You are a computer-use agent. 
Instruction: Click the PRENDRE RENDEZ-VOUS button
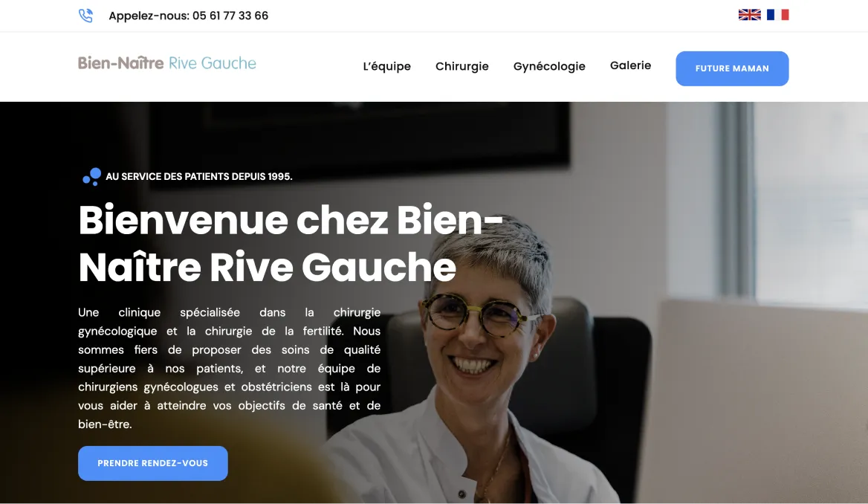coord(153,463)
